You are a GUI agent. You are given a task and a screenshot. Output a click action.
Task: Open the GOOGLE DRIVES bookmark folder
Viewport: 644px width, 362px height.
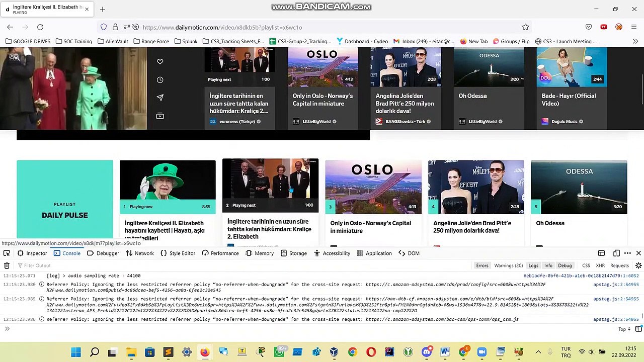tap(28, 41)
